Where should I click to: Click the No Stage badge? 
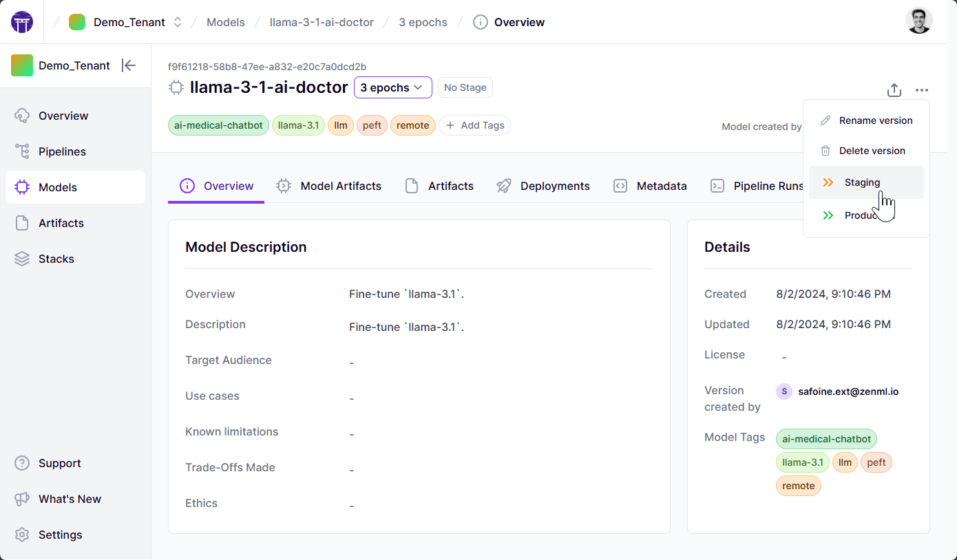click(465, 87)
